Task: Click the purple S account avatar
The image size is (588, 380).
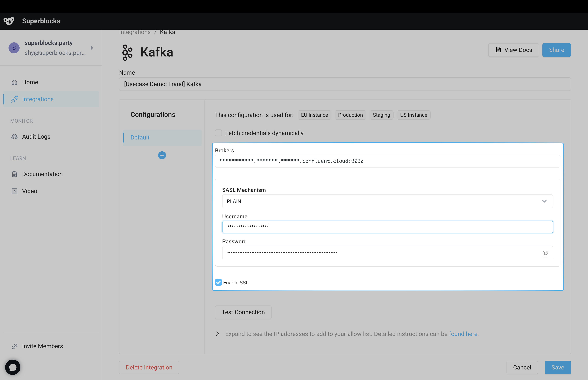Action: pos(14,48)
